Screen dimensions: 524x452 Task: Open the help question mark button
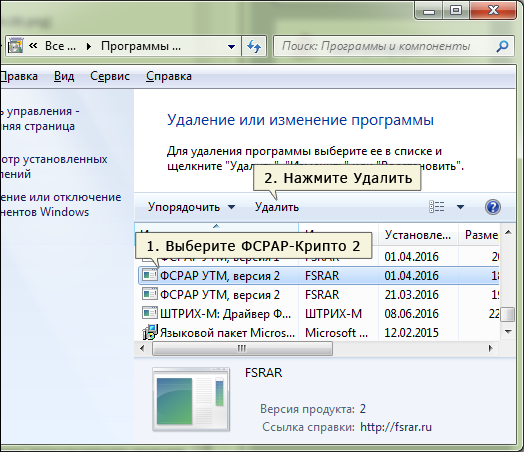[493, 207]
